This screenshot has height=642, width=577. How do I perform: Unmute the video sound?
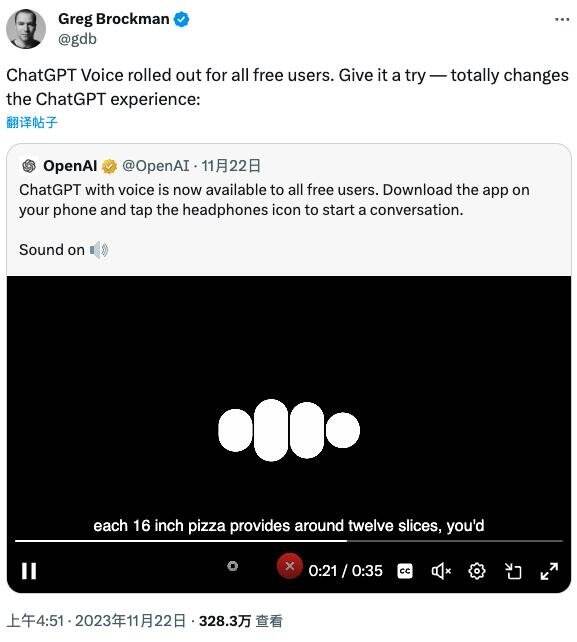pos(441,571)
